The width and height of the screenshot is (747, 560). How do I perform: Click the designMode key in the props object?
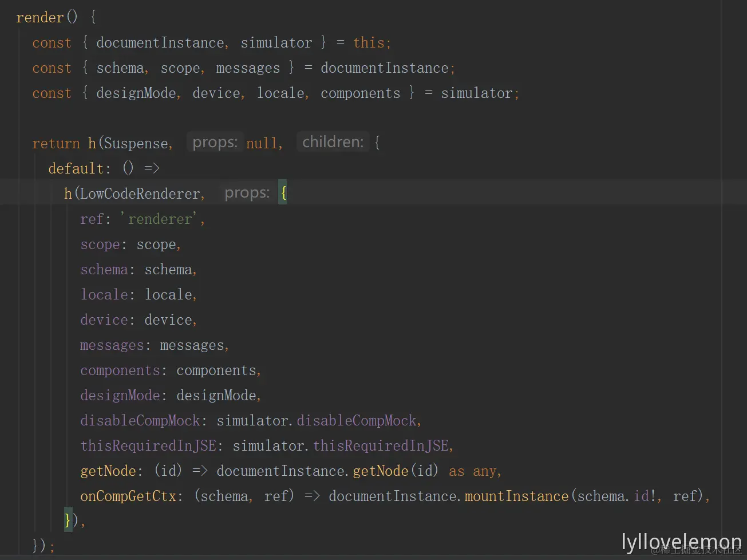point(120,395)
